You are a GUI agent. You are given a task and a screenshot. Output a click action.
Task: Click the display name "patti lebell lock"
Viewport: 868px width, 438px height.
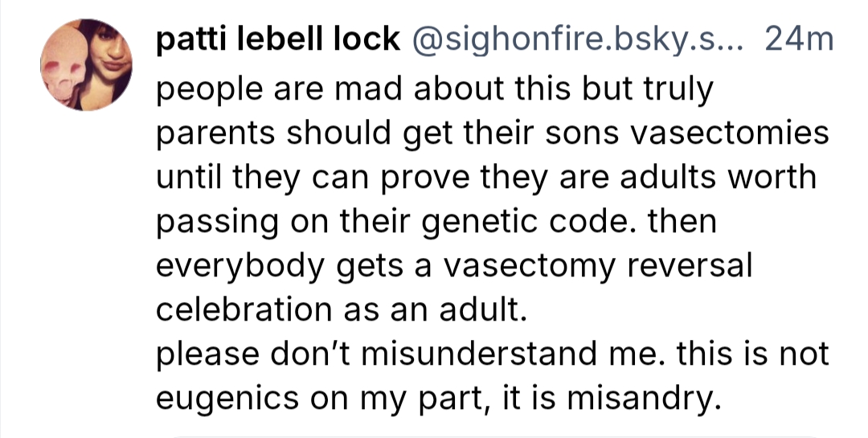click(x=277, y=38)
